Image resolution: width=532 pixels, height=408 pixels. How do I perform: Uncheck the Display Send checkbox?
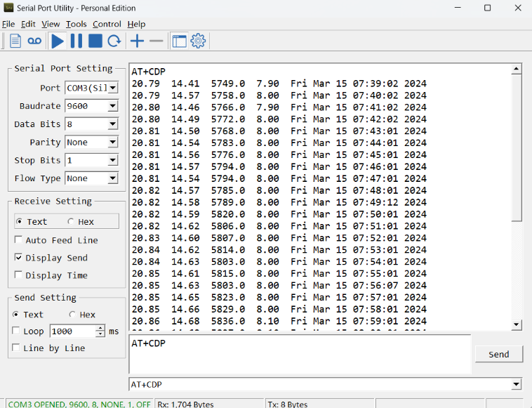(18, 258)
